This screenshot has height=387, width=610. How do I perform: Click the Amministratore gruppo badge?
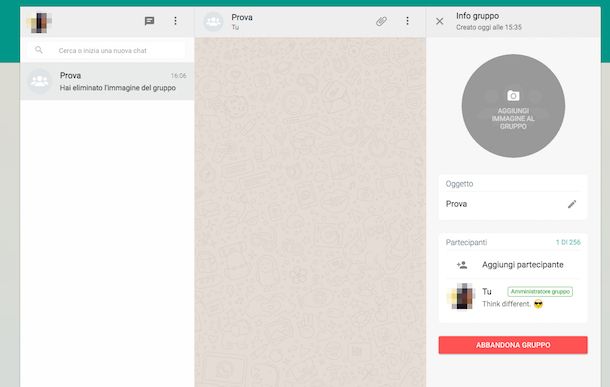tap(540, 292)
